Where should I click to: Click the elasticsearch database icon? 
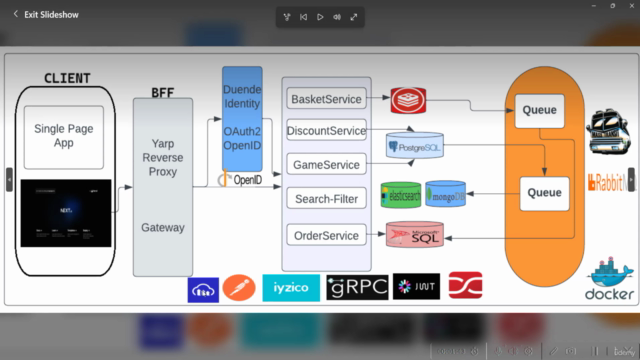click(x=401, y=195)
